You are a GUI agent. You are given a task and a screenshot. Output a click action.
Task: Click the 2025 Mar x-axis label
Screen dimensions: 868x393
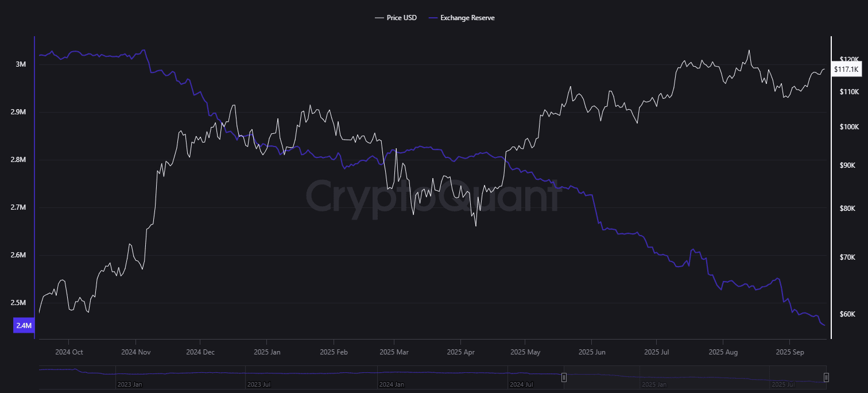394,352
